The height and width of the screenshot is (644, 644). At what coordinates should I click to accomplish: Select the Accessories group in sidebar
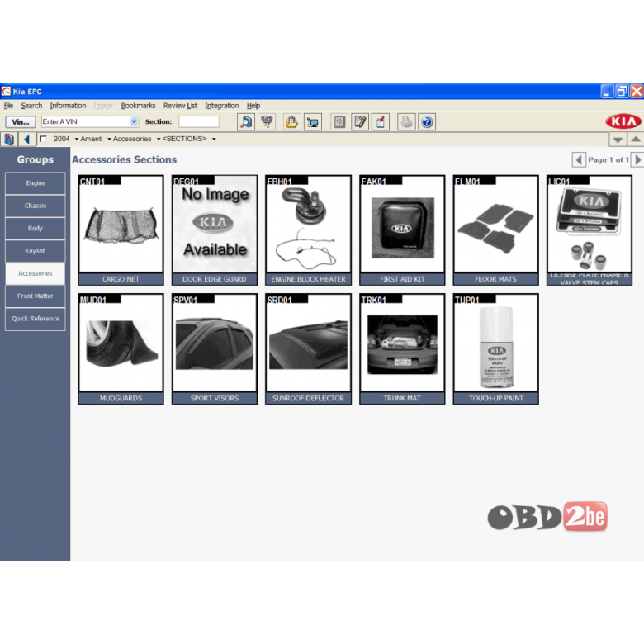36,273
